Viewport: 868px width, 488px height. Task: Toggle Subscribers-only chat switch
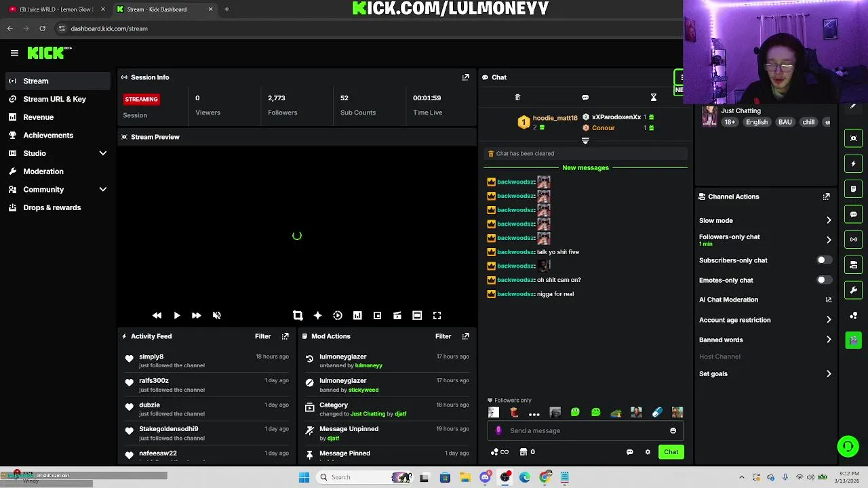click(823, 260)
